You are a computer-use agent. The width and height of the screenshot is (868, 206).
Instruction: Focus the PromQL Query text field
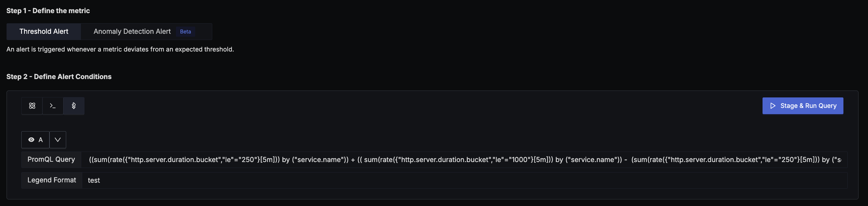pyautogui.click(x=464, y=159)
